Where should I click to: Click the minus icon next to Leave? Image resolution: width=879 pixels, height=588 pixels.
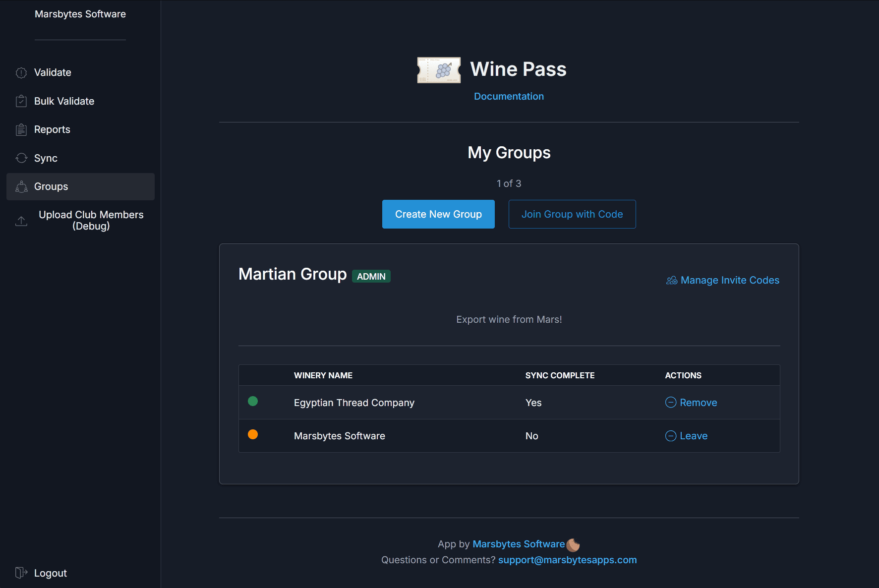(670, 436)
